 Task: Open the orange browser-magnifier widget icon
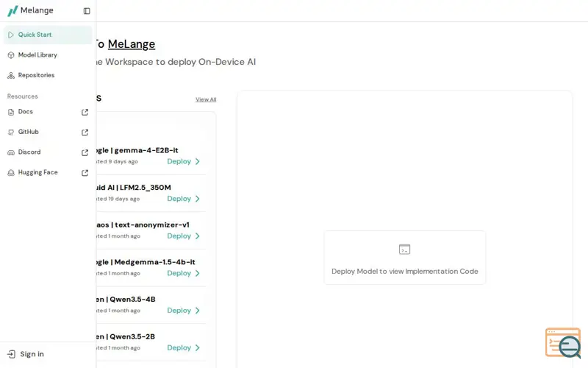[563, 343]
